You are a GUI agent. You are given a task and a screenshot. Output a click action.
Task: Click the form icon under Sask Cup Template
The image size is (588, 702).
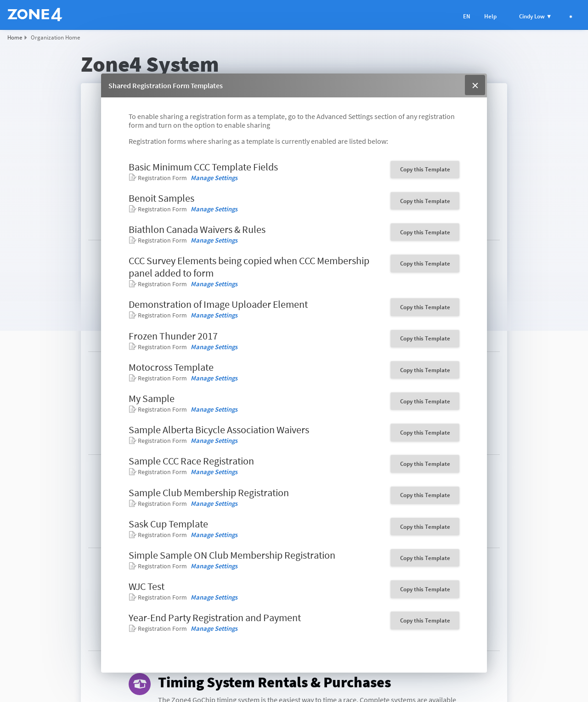pyautogui.click(x=132, y=535)
